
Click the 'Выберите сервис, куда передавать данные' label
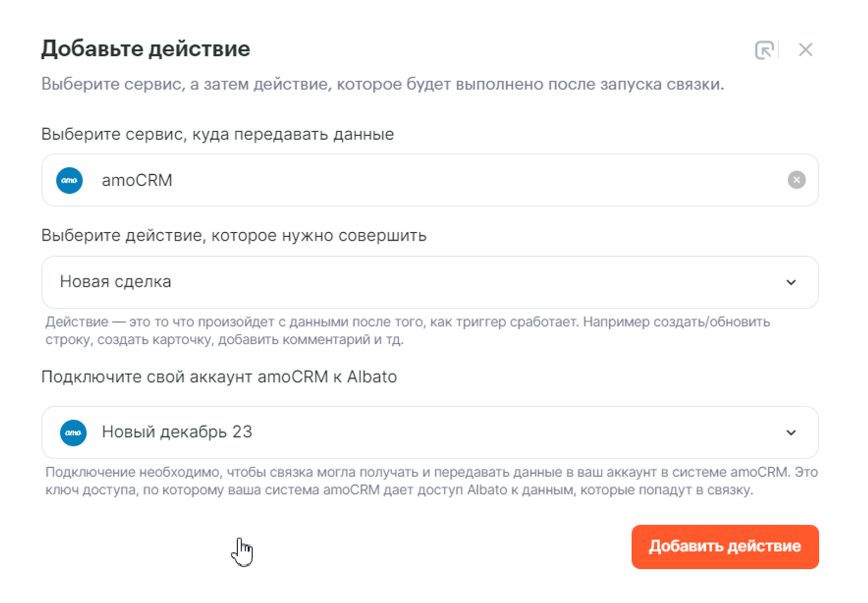click(218, 134)
